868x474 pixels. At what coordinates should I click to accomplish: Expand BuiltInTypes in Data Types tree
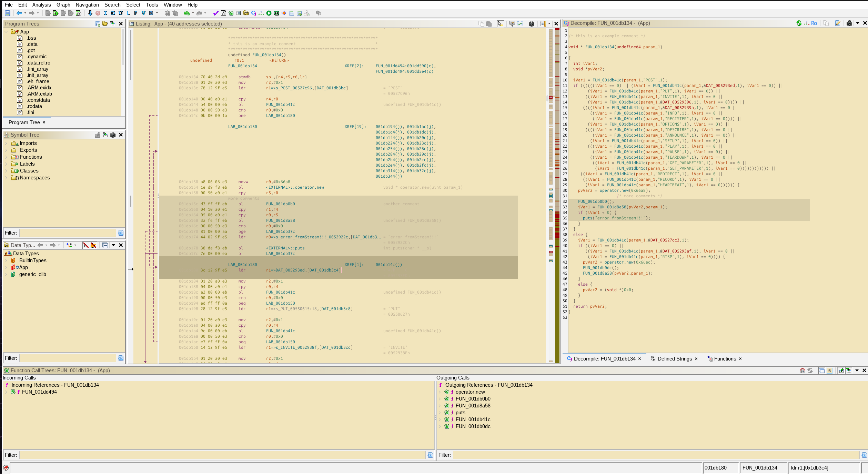tap(6, 260)
